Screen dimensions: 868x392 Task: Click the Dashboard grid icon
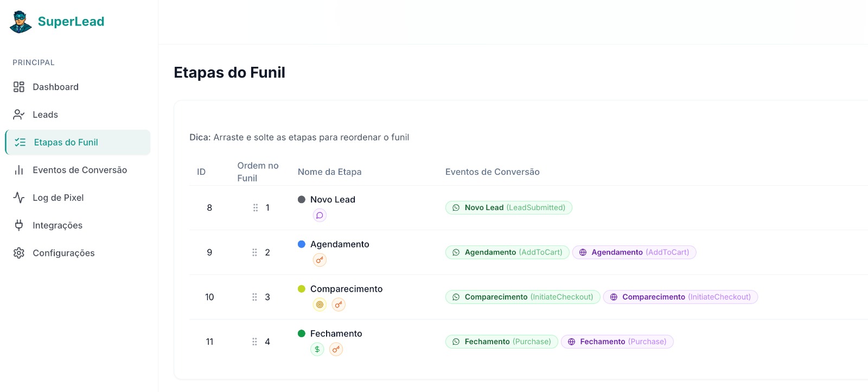tap(19, 87)
